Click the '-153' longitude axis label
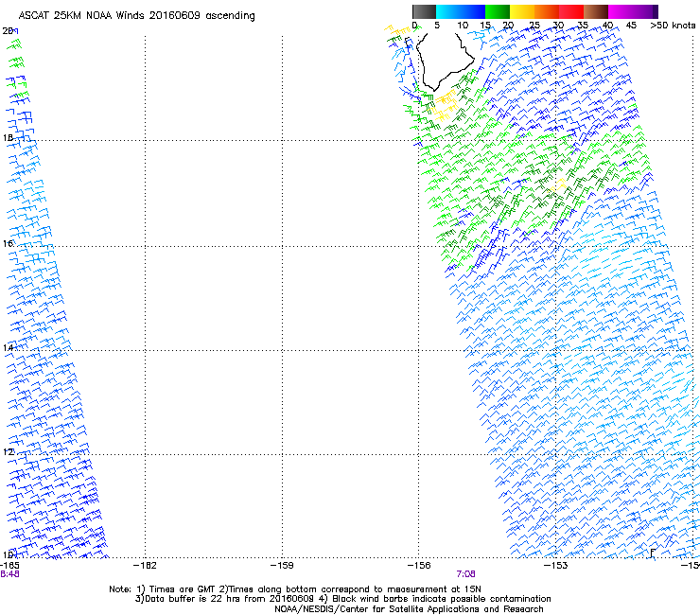Image resolution: width=700 pixels, height=615 pixels. [556, 566]
